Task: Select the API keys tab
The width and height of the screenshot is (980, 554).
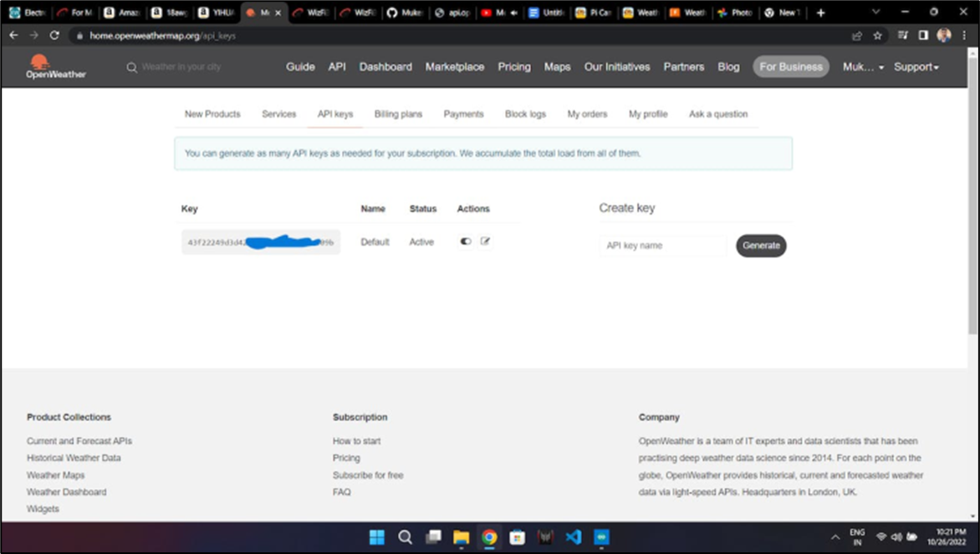Action: pyautogui.click(x=335, y=114)
